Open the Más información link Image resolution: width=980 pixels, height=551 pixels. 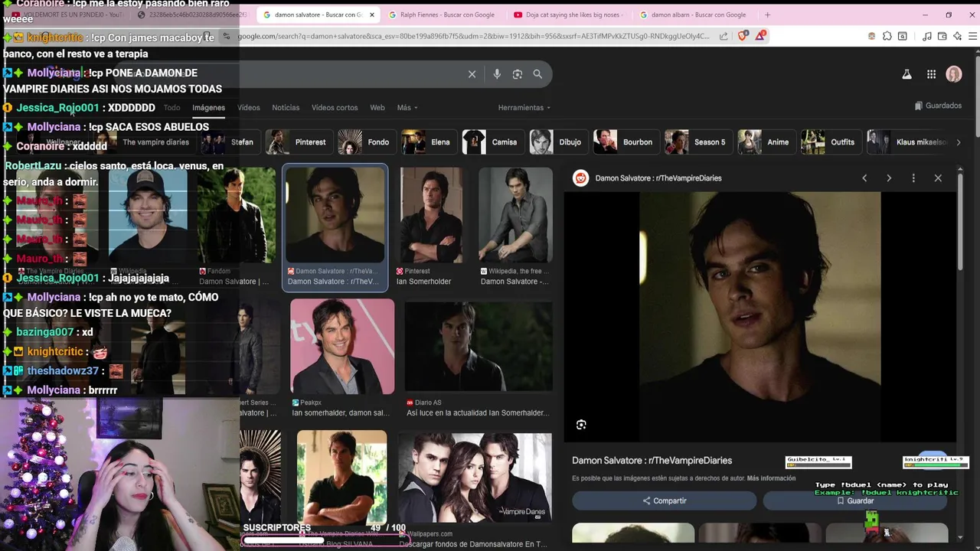[771, 478]
